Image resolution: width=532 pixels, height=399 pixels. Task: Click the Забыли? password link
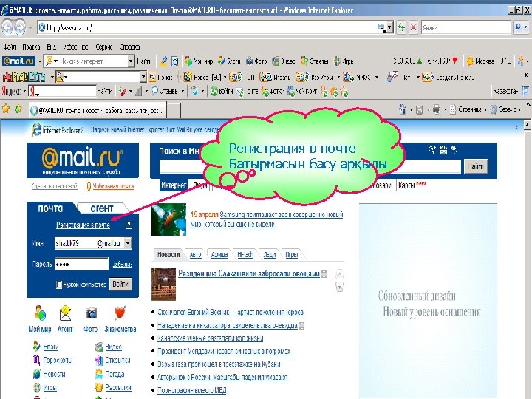point(123,265)
